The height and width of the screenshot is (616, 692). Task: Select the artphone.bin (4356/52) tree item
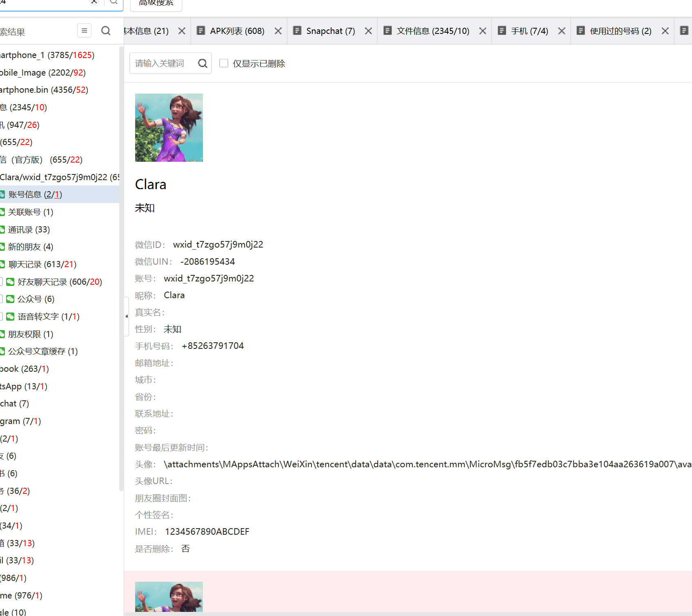click(44, 90)
